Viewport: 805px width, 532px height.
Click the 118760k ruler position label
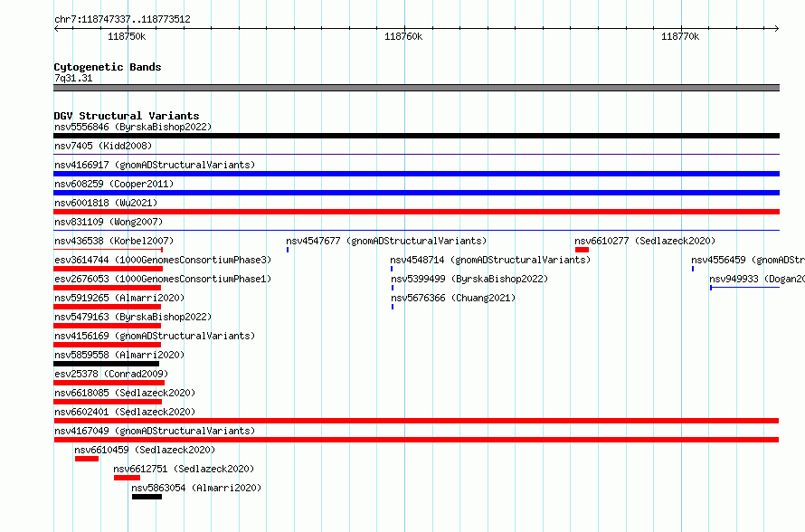(403, 36)
